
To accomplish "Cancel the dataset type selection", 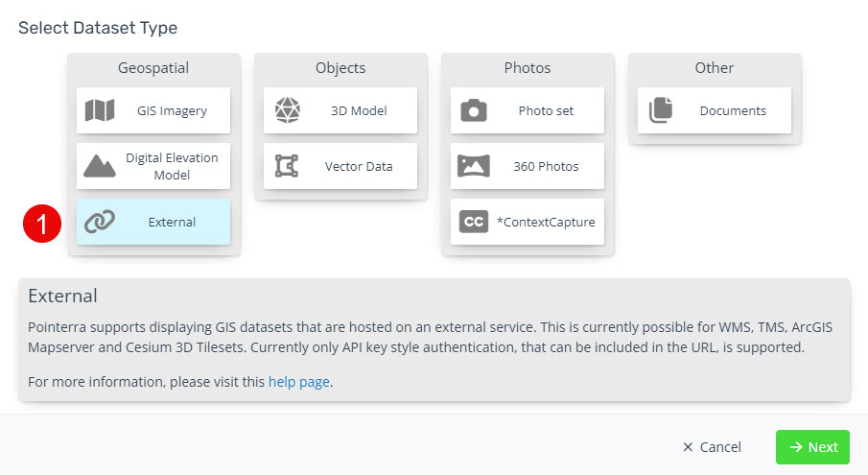I will pyautogui.click(x=712, y=447).
